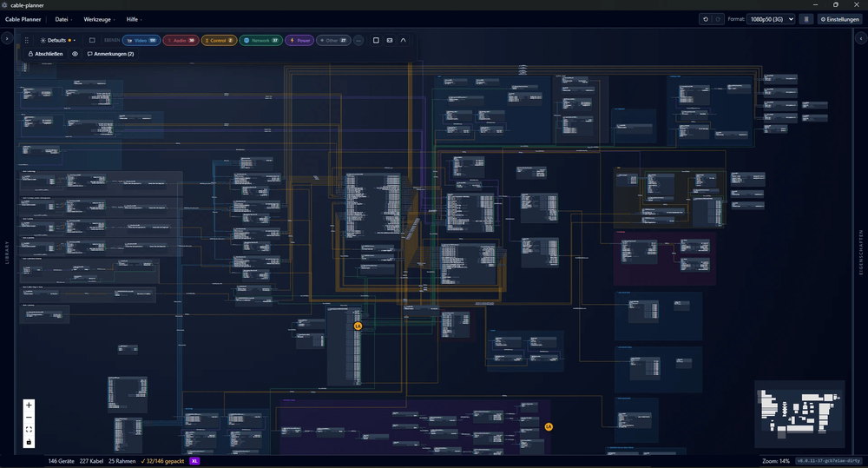Open Anmerkungen (2) annotations
The image size is (868, 468).
click(111, 54)
